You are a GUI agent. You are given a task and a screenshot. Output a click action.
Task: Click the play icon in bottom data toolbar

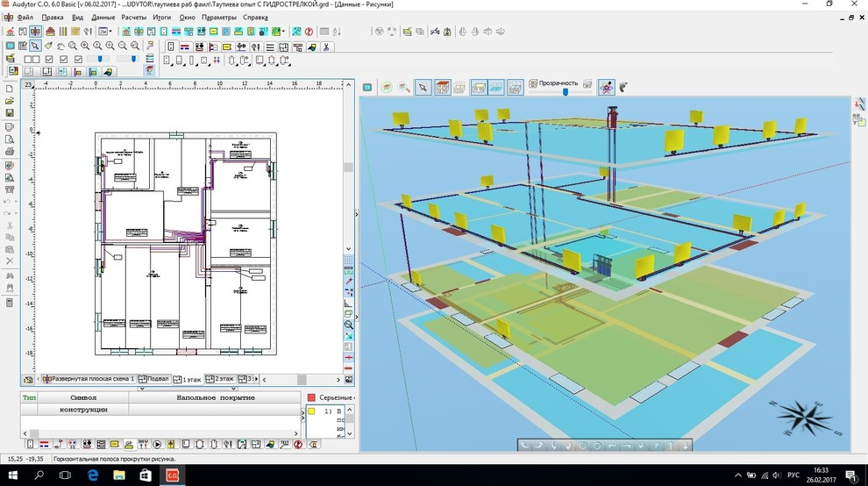coord(158,445)
